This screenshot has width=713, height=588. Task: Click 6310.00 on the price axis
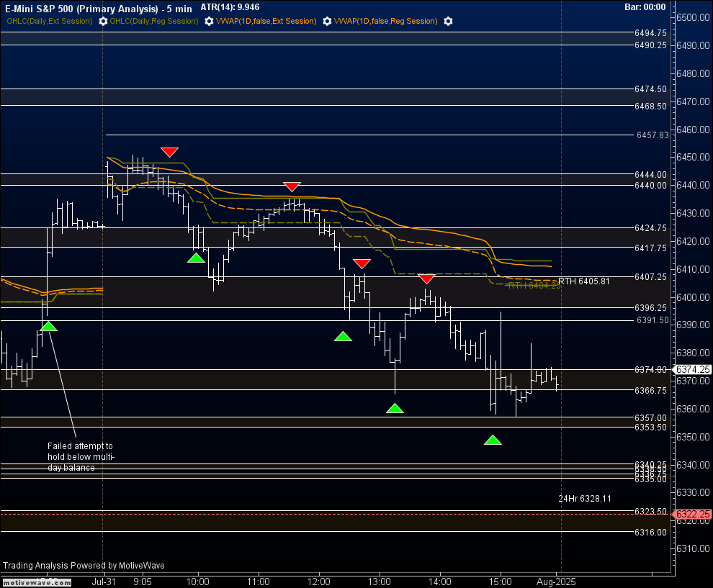point(693,548)
